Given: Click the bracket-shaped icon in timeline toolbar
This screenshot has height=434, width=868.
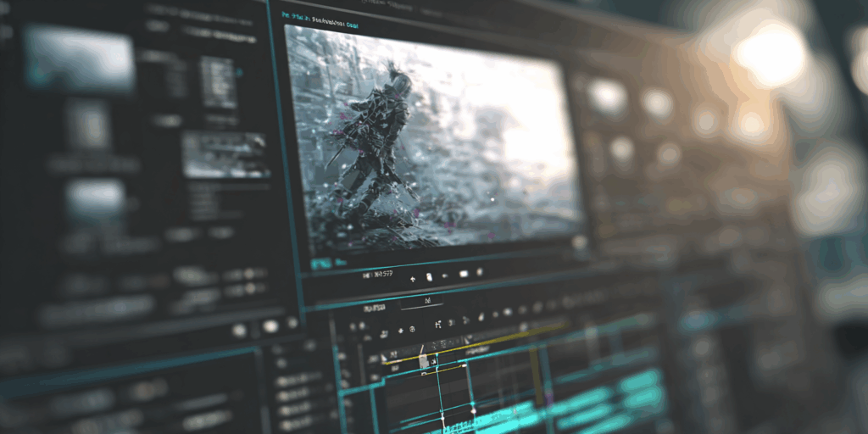Looking at the screenshot, I should click(x=438, y=325).
